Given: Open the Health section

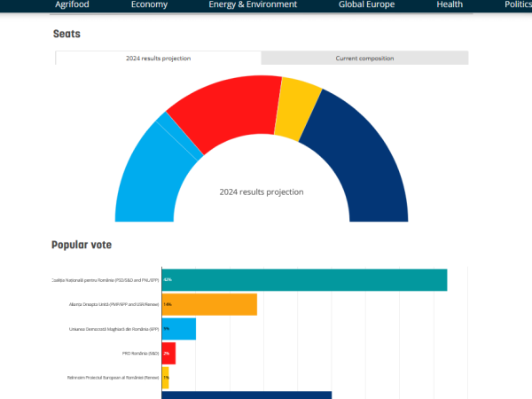Looking at the screenshot, I should (x=450, y=4).
